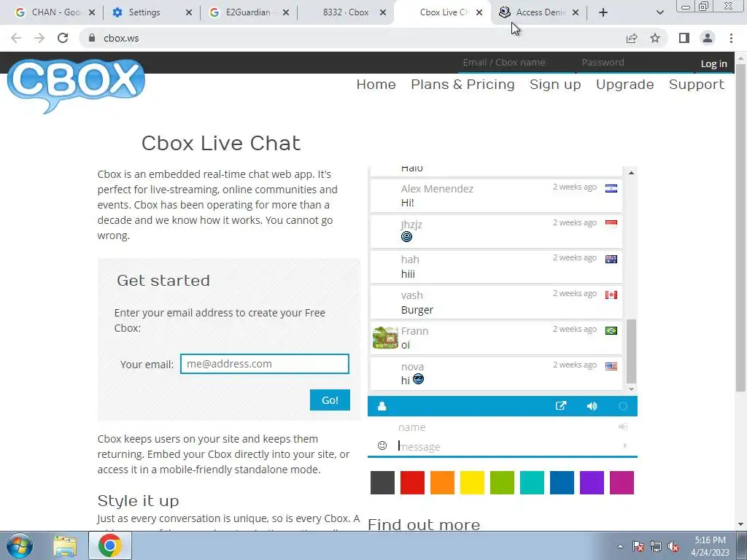Close the E2Guardian tab
The width and height of the screenshot is (747, 560).
286,12
